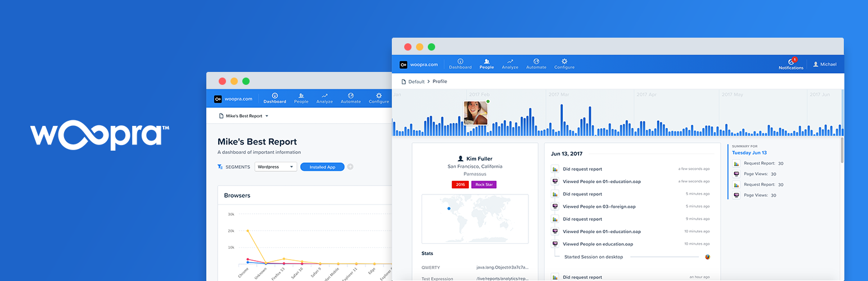The image size is (868, 281).
Task: Click icon of Did request report, 9 minutes ago
Action: coord(555,219)
